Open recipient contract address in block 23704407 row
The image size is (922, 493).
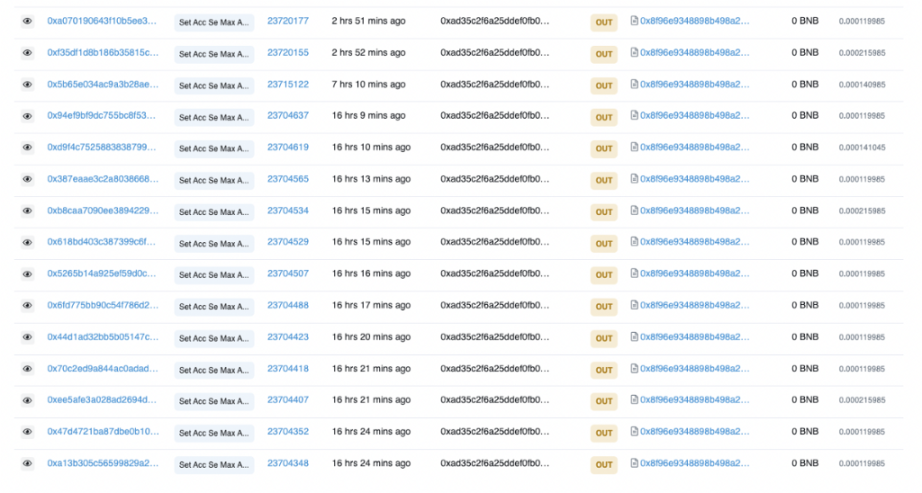(694, 400)
